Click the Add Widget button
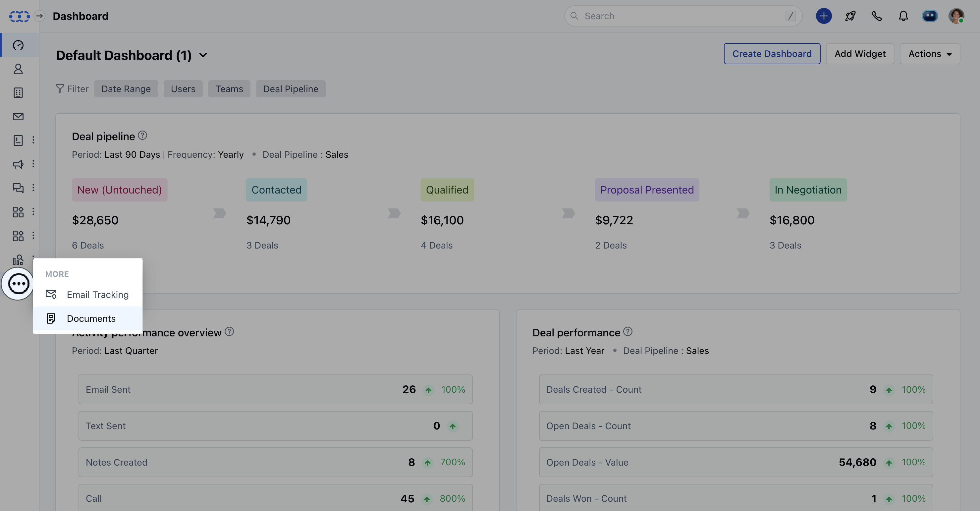Screen dimensions: 980x511 click(x=860, y=54)
